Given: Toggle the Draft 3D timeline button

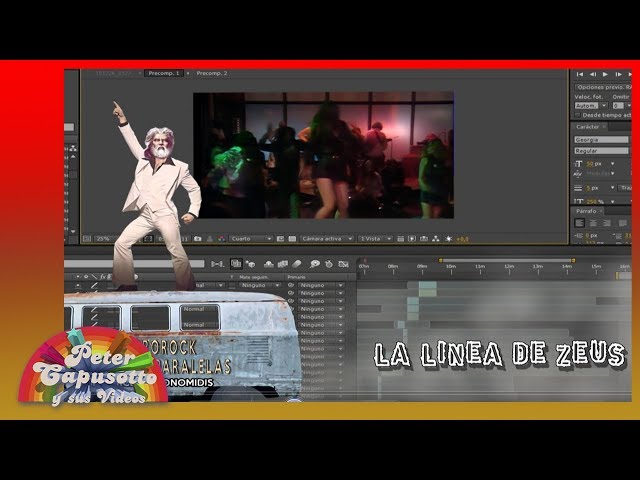Looking at the screenshot, I should click(x=250, y=264).
